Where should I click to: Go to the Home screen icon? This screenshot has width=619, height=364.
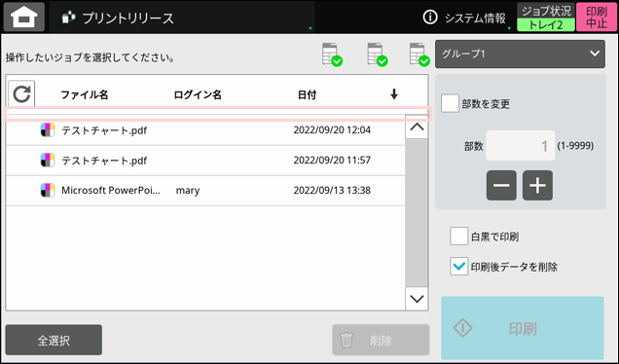click(x=24, y=17)
